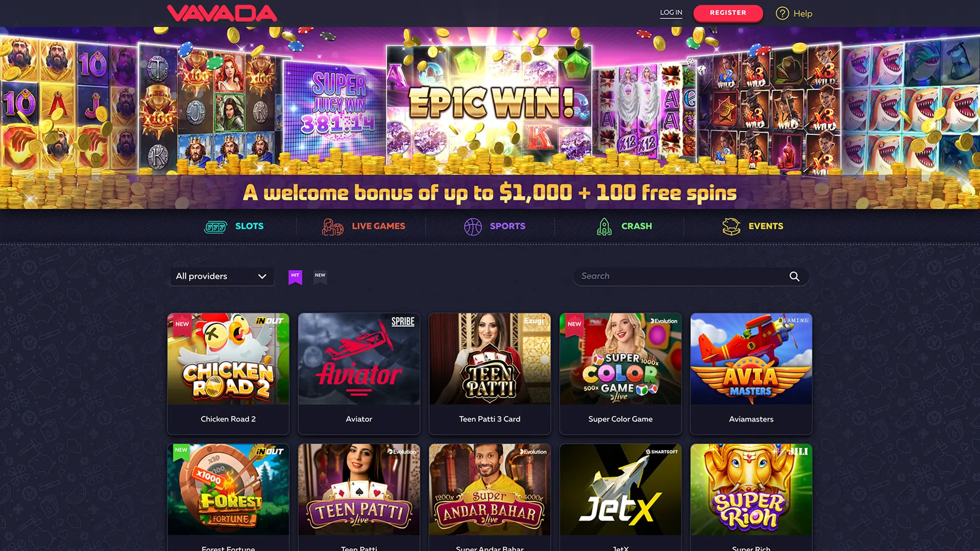Click the slot machine icon beside Slots
980x551 pixels.
(215, 227)
